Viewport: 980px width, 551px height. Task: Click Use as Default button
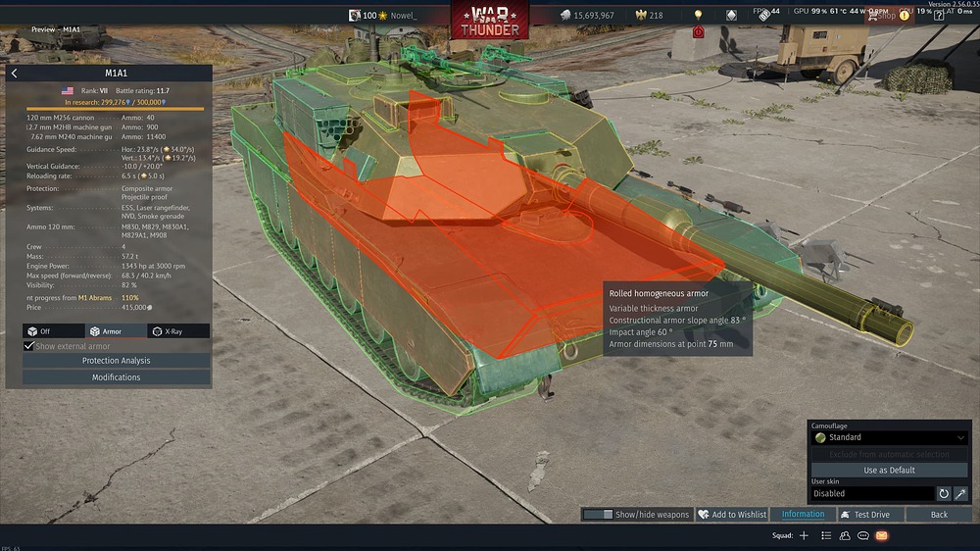[890, 470]
